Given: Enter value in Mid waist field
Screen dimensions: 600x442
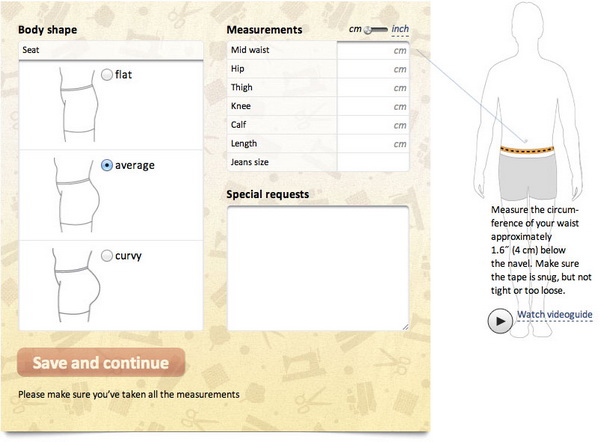Looking at the screenshot, I should tap(372, 50).
